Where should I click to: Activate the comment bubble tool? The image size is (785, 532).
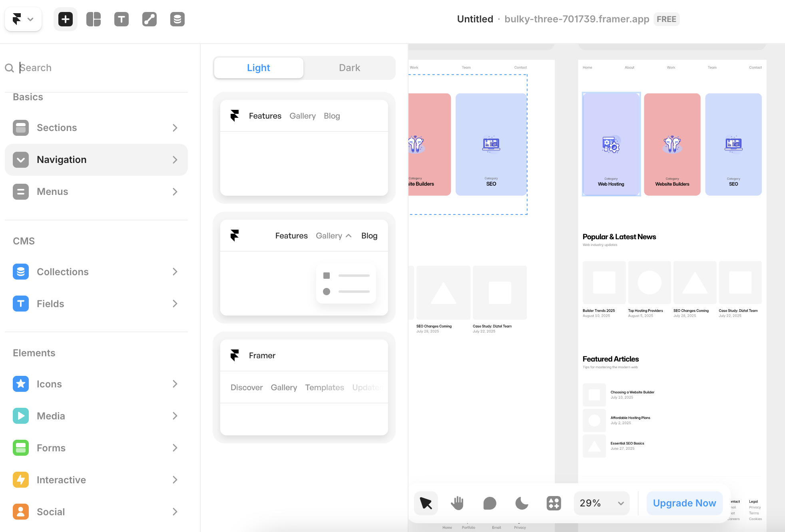click(x=490, y=503)
